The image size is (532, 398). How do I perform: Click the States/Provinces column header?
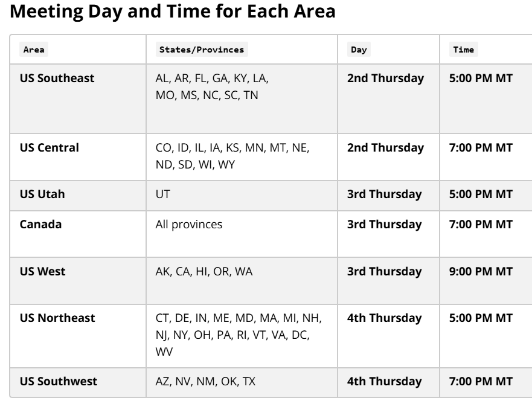tap(202, 50)
